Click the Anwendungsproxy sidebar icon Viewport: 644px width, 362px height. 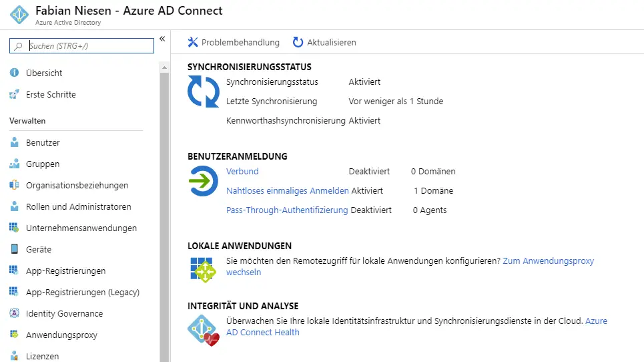pos(15,335)
